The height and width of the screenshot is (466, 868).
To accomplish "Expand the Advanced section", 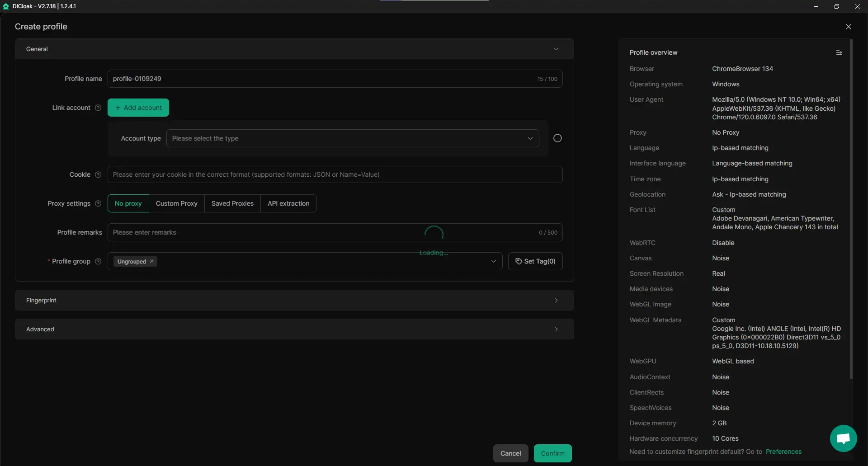I will point(294,329).
